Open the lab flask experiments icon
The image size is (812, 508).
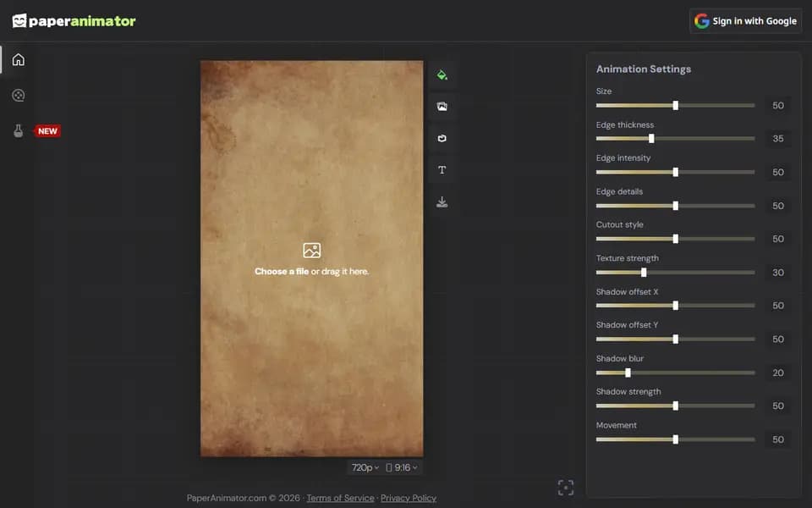19,130
